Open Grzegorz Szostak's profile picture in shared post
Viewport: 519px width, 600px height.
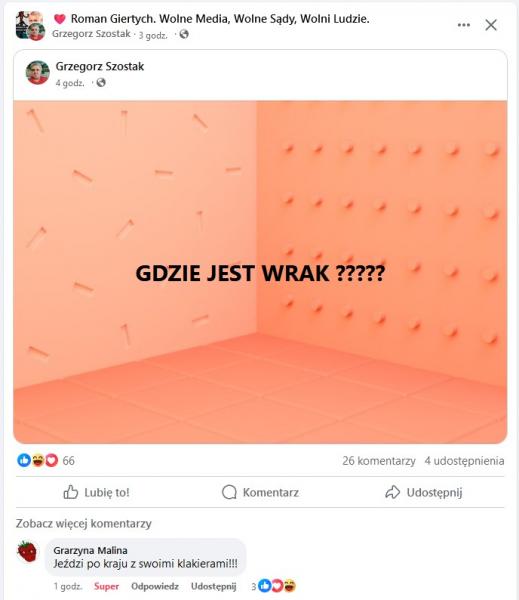pos(38,73)
